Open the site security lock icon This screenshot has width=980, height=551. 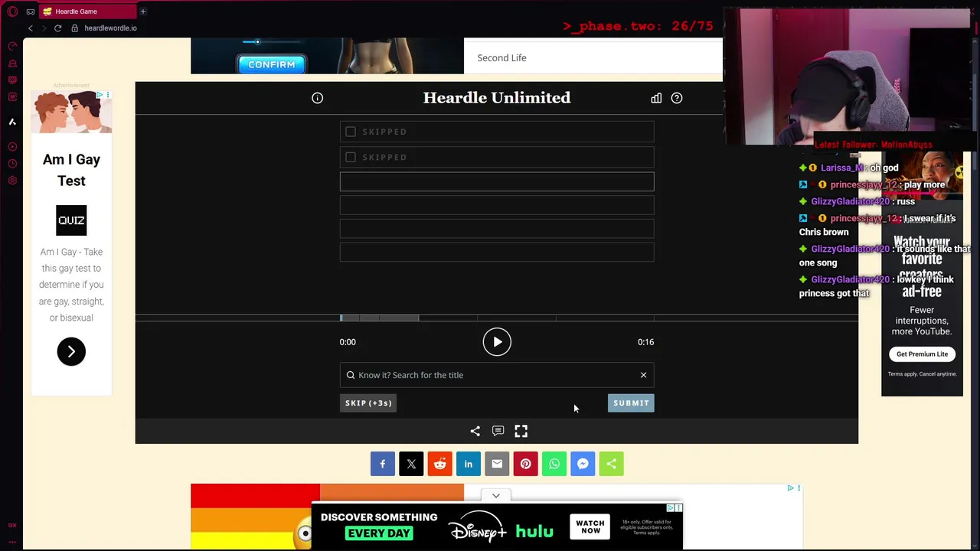pyautogui.click(x=74, y=28)
